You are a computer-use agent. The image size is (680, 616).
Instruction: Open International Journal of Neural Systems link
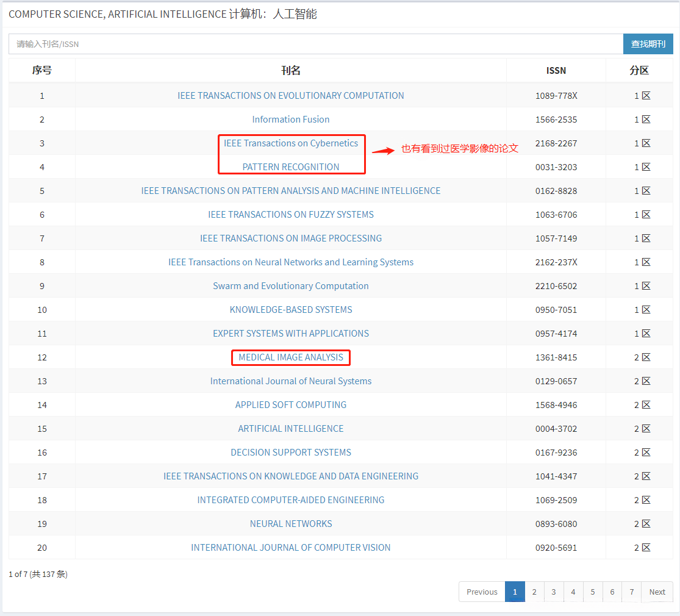coord(290,381)
